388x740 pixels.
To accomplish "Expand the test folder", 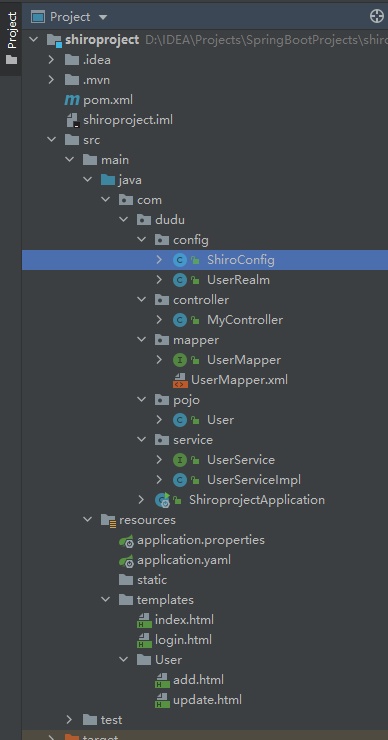I will point(69,719).
